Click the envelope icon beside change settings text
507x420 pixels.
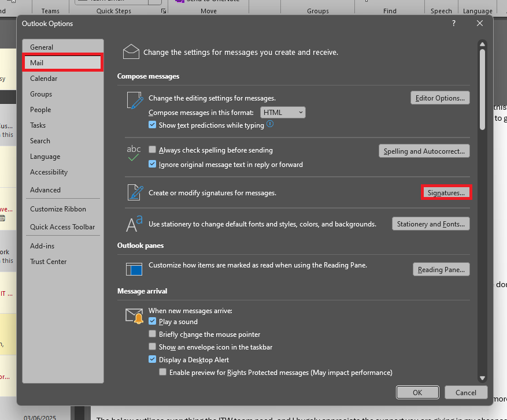[131, 51]
